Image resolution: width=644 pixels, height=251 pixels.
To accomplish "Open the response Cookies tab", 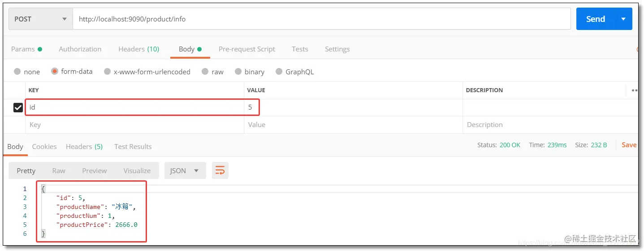I will [x=44, y=146].
